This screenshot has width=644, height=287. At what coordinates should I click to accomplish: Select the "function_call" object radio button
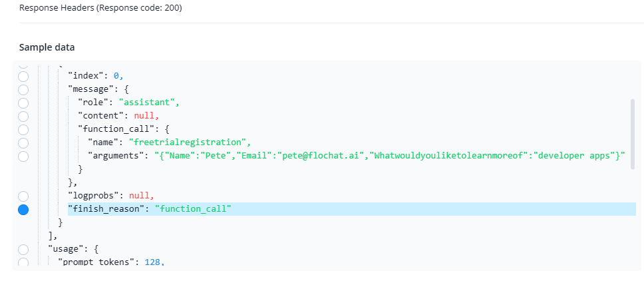pos(23,129)
